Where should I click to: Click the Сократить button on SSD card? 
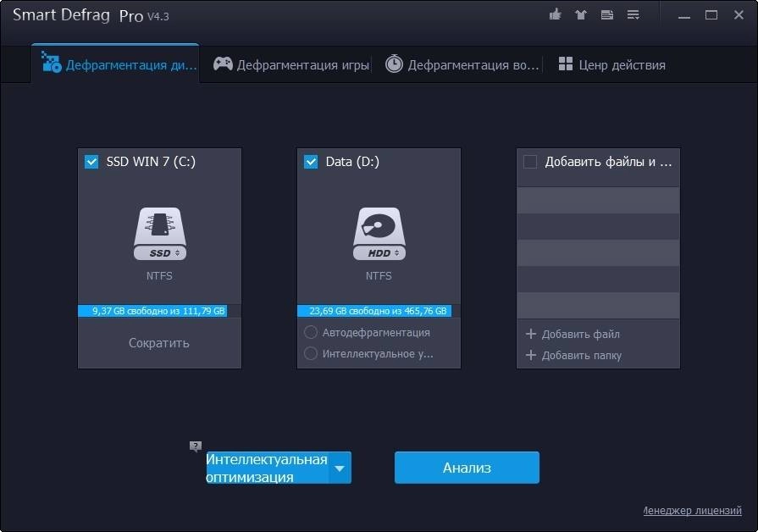[x=159, y=343]
